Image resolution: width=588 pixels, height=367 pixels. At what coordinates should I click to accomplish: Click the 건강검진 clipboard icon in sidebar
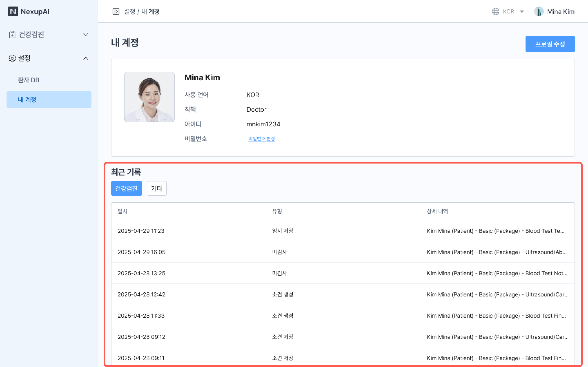[12, 34]
